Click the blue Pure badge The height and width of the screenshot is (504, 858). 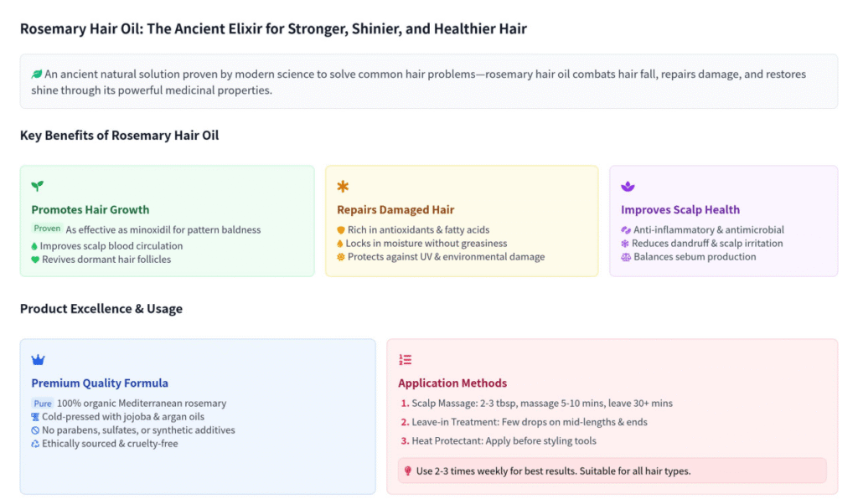click(x=43, y=403)
